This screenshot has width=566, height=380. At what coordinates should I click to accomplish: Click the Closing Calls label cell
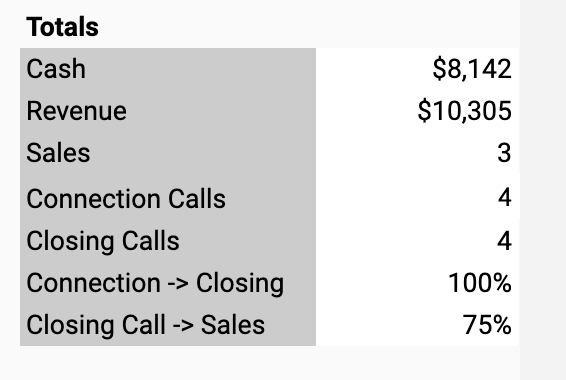[168, 240]
